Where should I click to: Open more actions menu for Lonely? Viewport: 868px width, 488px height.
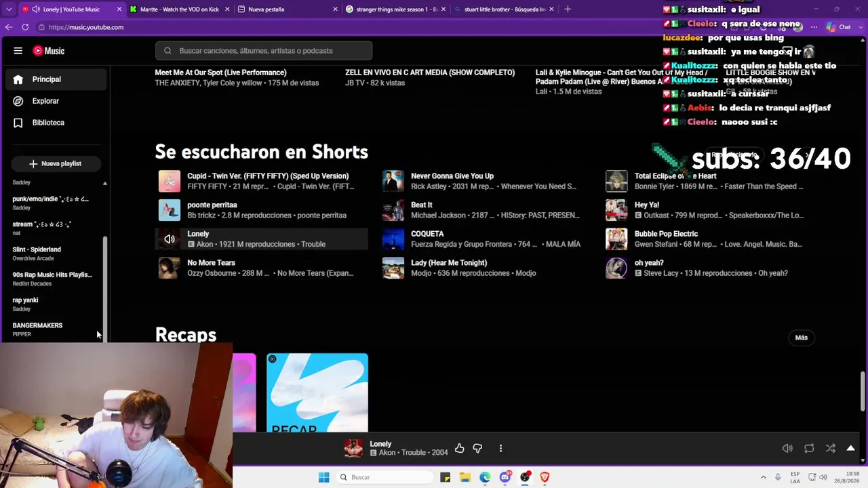[x=500, y=448]
